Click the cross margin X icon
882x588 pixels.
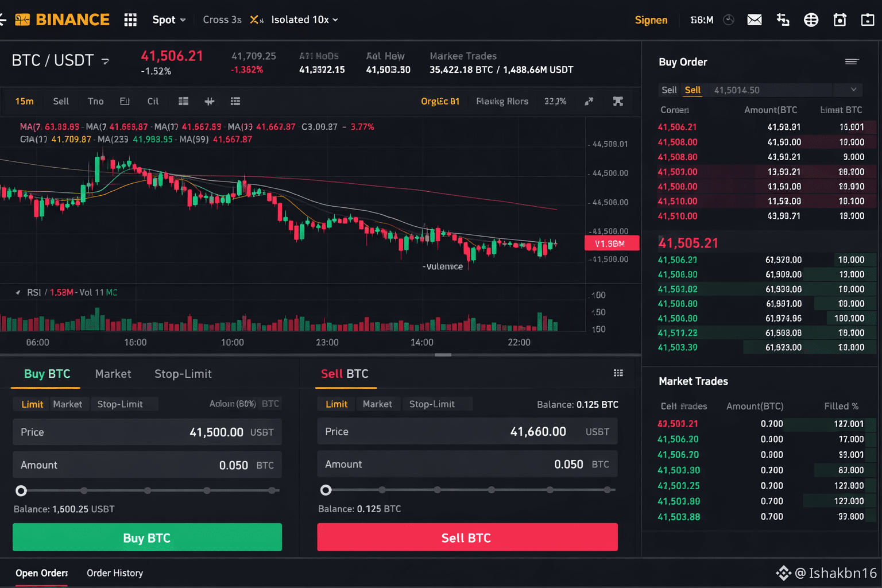256,20
